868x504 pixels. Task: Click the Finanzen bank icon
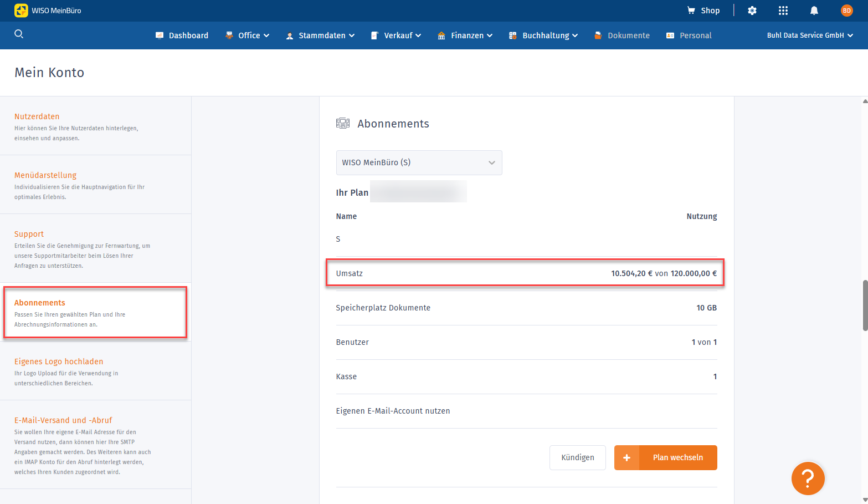(441, 35)
